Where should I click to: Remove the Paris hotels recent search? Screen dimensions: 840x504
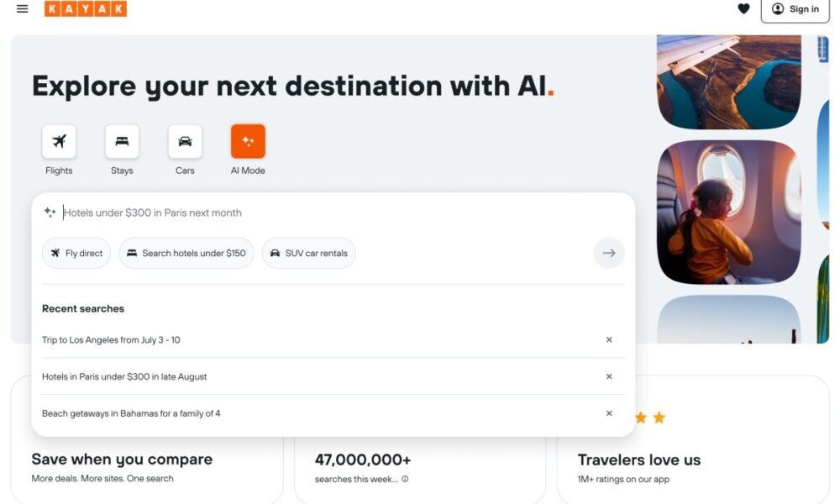point(609,377)
